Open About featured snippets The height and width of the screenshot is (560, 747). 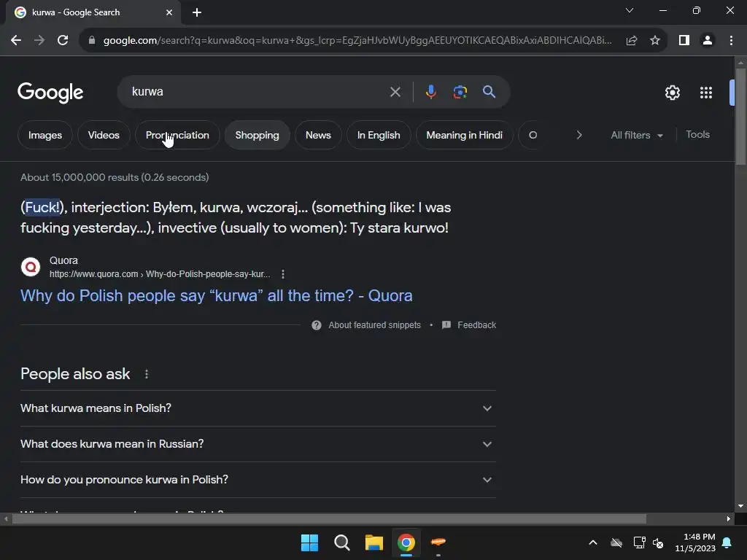point(366,325)
